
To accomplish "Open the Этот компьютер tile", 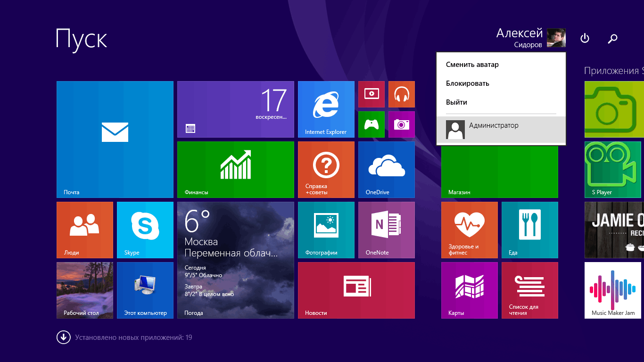I will (x=145, y=290).
